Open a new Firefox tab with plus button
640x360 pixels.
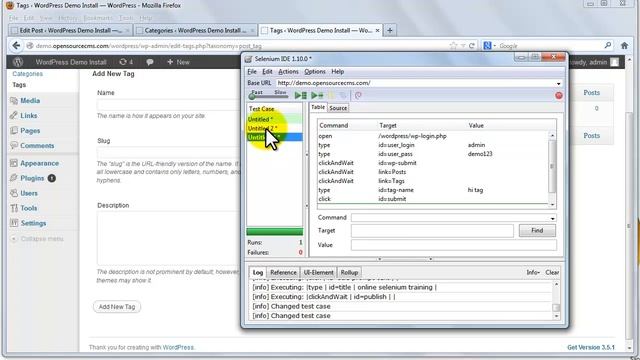pos(390,30)
